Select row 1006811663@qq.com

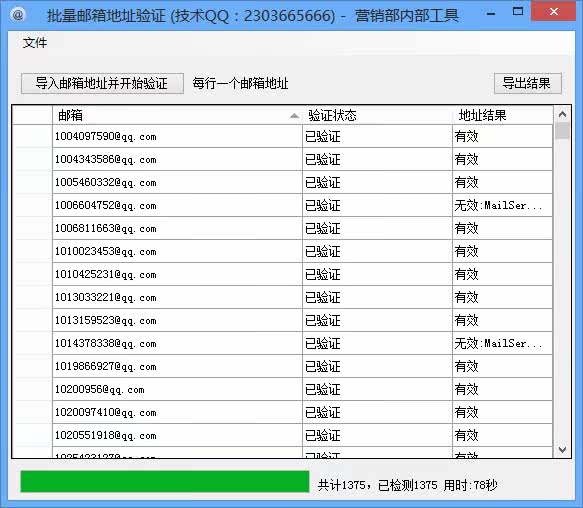tap(283, 228)
